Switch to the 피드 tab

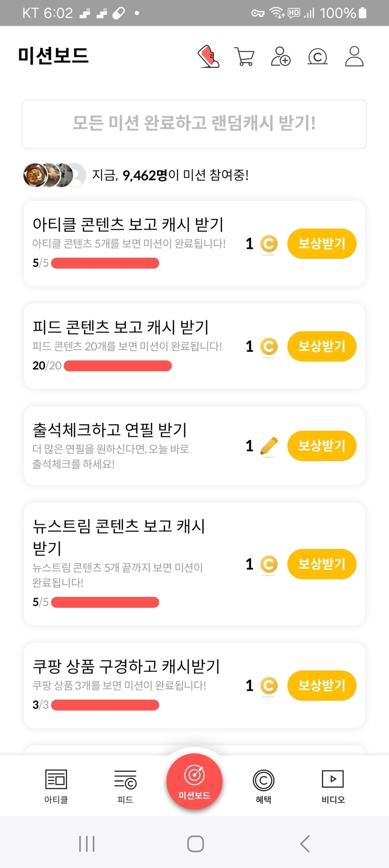[125, 786]
